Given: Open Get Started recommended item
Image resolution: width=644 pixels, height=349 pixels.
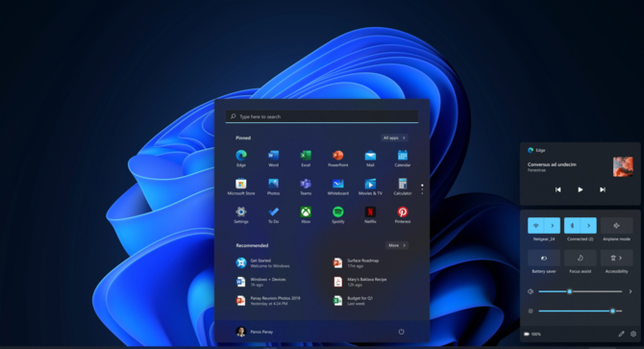Looking at the screenshot, I should click(263, 263).
